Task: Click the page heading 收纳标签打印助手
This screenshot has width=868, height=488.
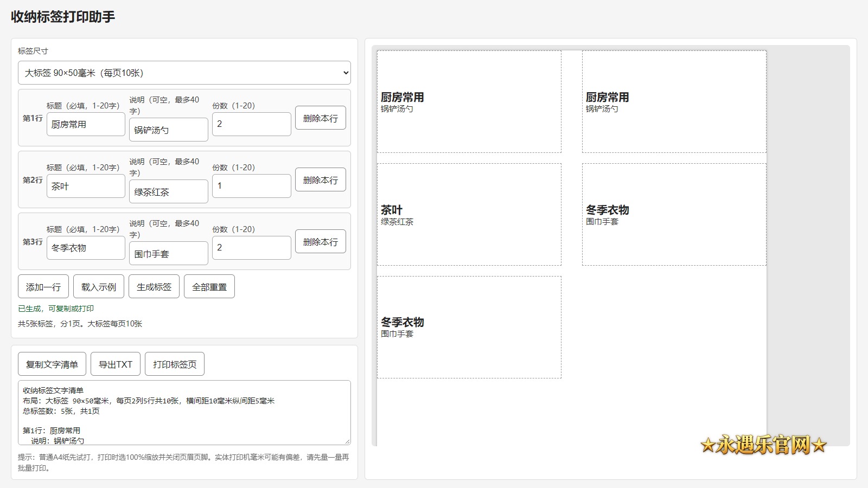Action: coord(63,17)
